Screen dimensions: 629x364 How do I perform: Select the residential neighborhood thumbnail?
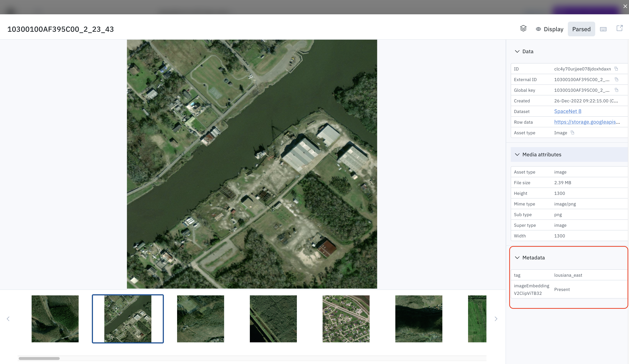(x=346, y=319)
